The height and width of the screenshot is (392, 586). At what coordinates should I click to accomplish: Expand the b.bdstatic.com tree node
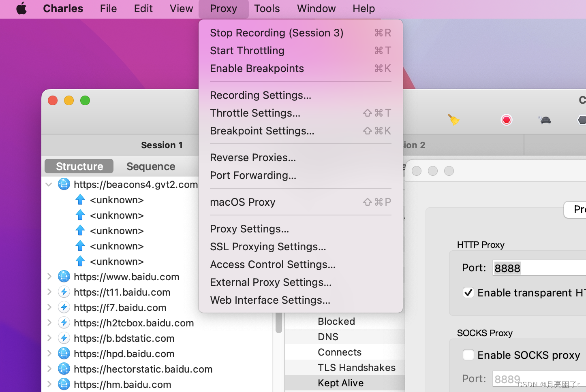click(49, 338)
